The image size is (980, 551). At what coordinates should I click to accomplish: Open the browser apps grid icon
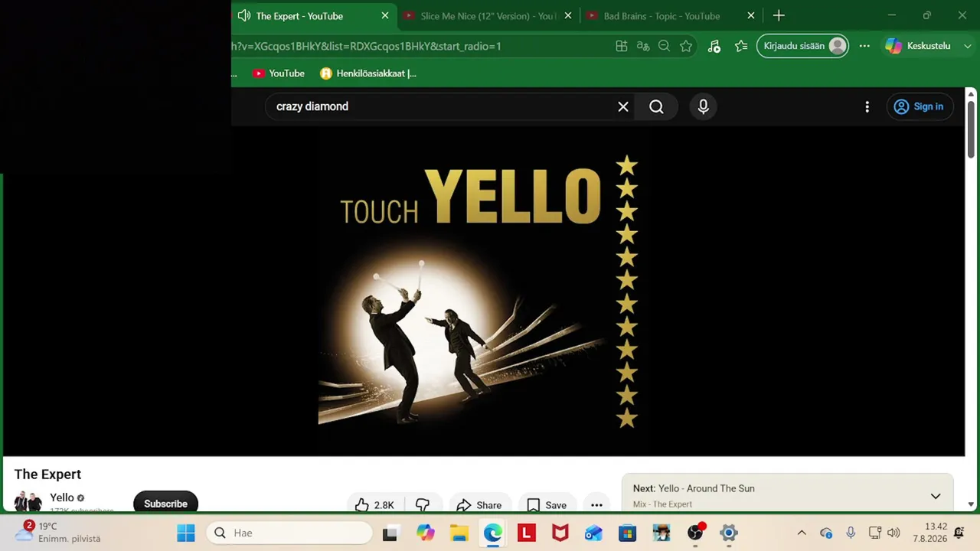click(x=622, y=46)
